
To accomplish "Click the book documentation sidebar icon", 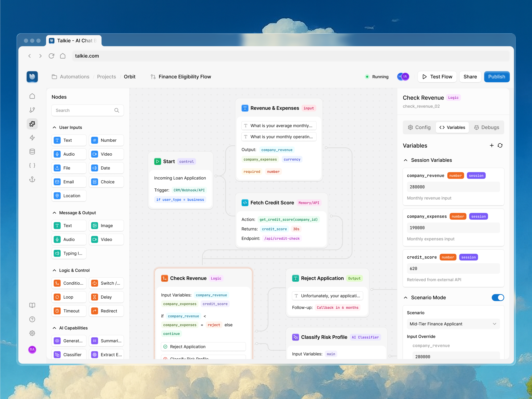I will tap(32, 305).
